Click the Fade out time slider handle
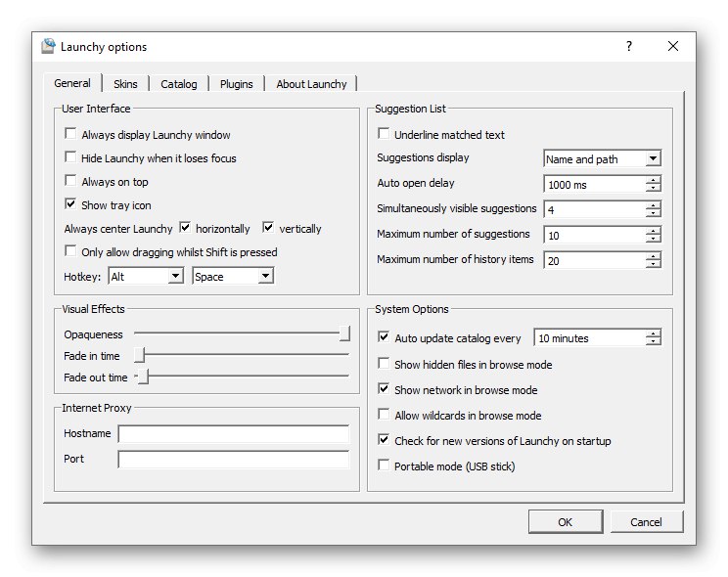Screen dimensions: 728x577 tap(144, 377)
